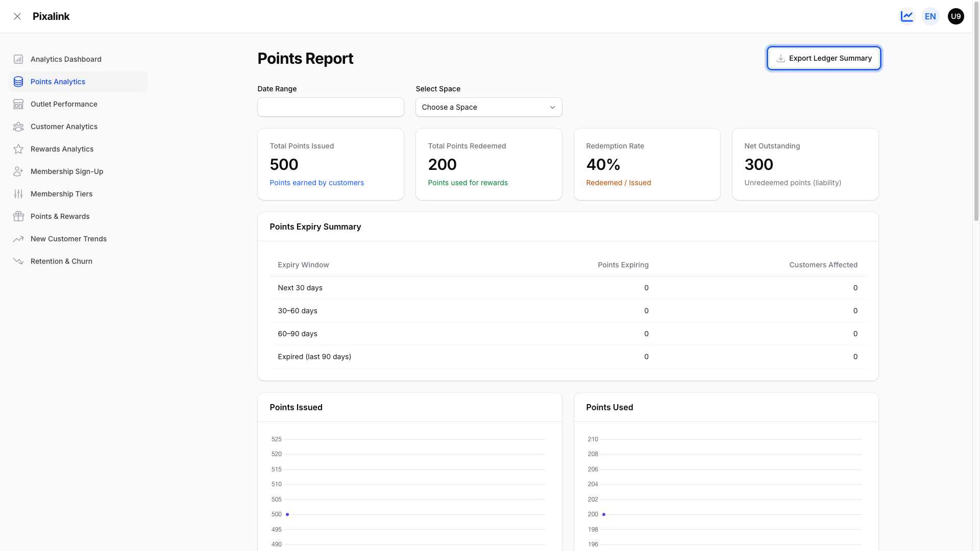The width and height of the screenshot is (980, 551).
Task: Click 'Redeemed / Issued' caption
Action: [x=619, y=183]
